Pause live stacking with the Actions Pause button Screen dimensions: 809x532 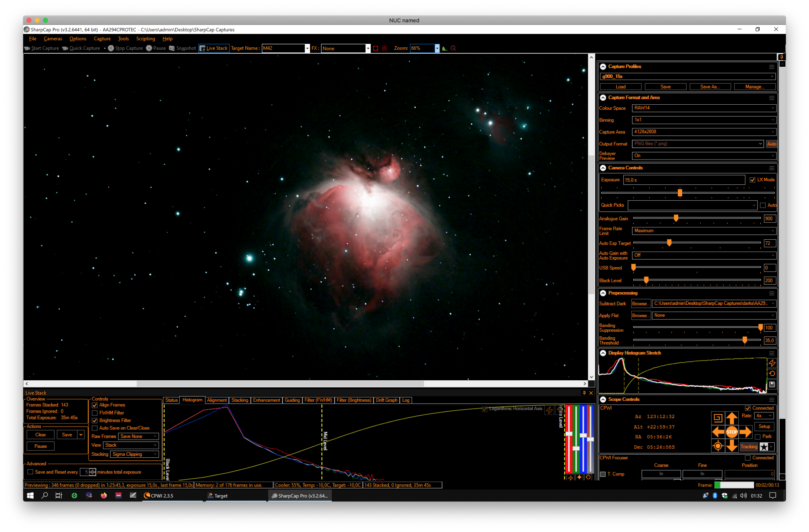(41, 446)
